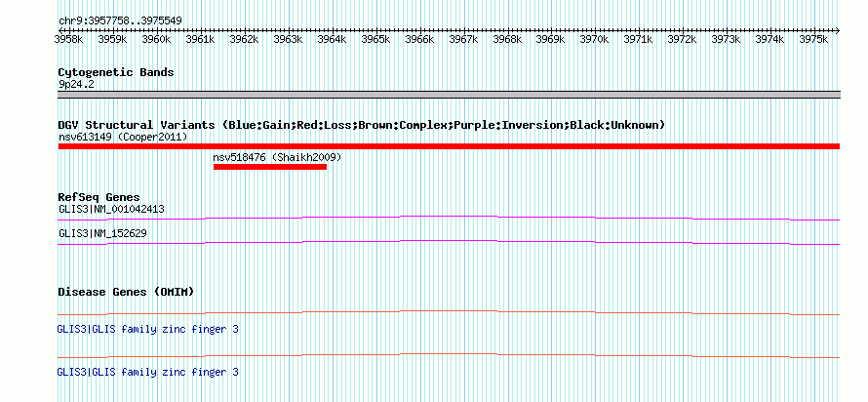Screen dimensions: 868x402
Task: Click the 3963k ruler tick label
Action: [288, 40]
